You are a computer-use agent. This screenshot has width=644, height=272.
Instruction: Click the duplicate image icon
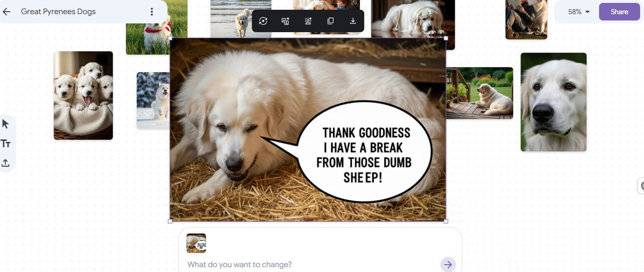click(x=331, y=21)
